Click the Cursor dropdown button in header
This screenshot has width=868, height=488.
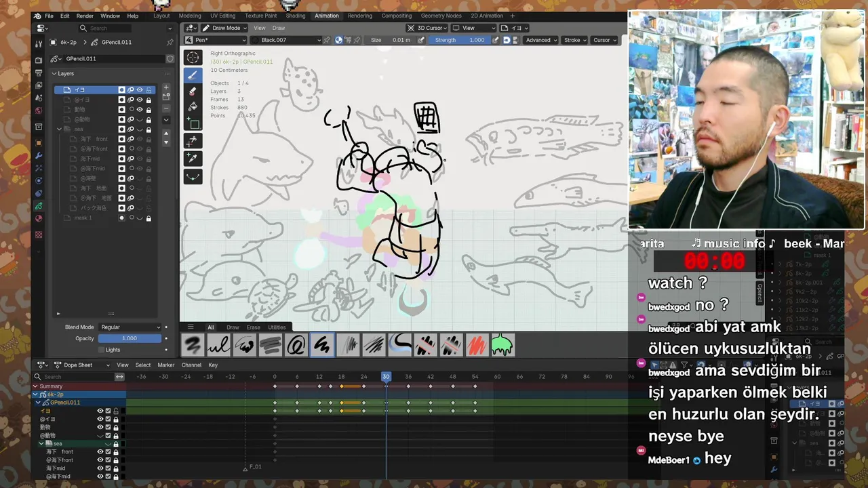coord(604,40)
